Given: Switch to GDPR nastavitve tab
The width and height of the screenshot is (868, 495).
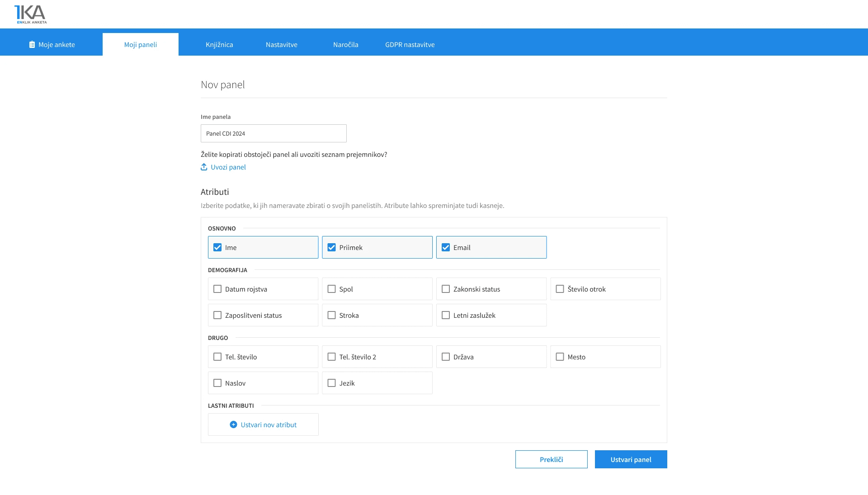Looking at the screenshot, I should pyautogui.click(x=410, y=44).
